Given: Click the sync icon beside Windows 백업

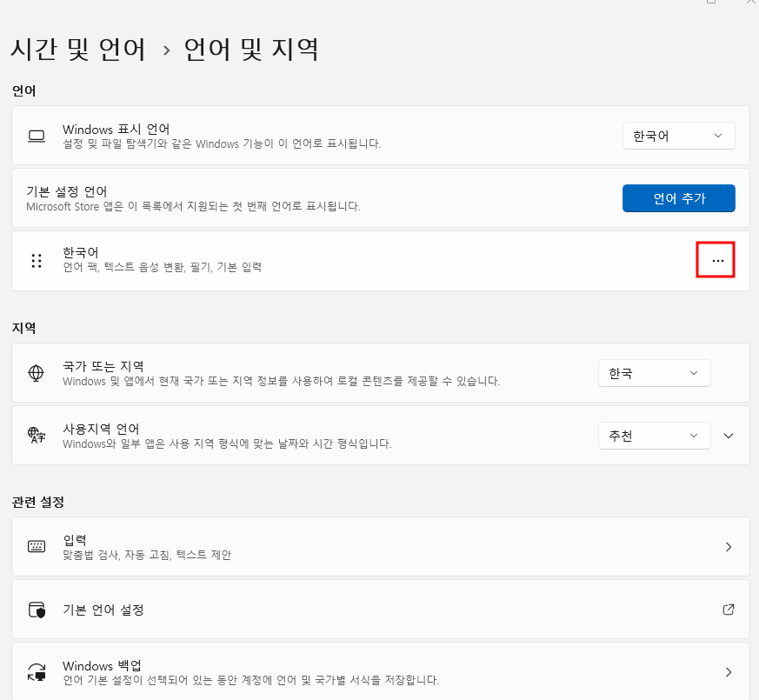Looking at the screenshot, I should [36, 671].
